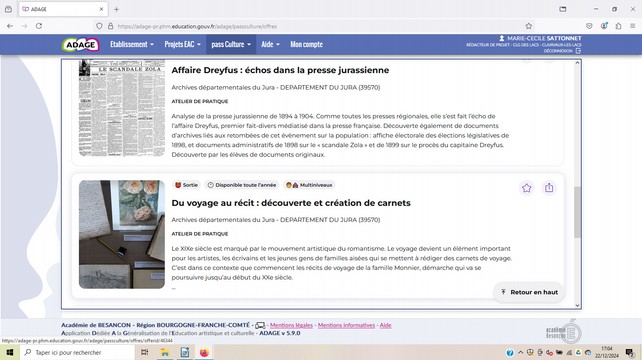Click Retour en haut button
This screenshot has height=360, width=642.
529,292
